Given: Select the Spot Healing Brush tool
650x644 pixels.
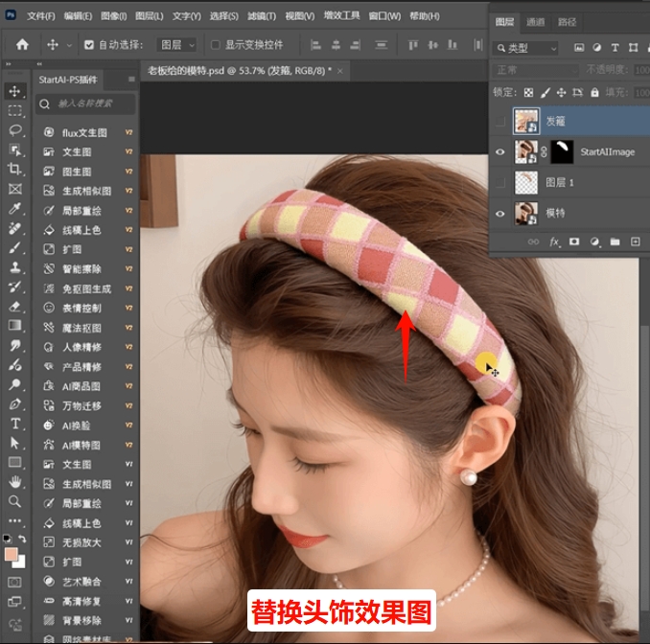Looking at the screenshot, I should coord(15,228).
